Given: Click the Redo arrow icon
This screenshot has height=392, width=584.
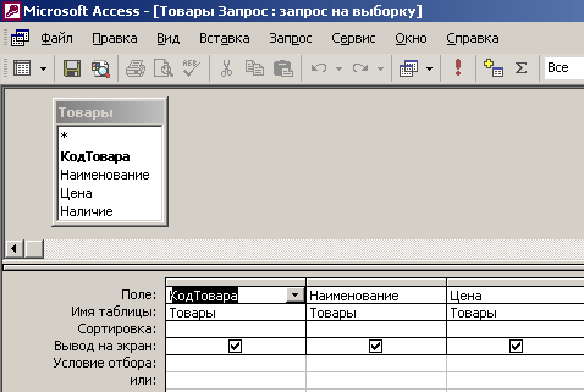Looking at the screenshot, I should point(360,68).
